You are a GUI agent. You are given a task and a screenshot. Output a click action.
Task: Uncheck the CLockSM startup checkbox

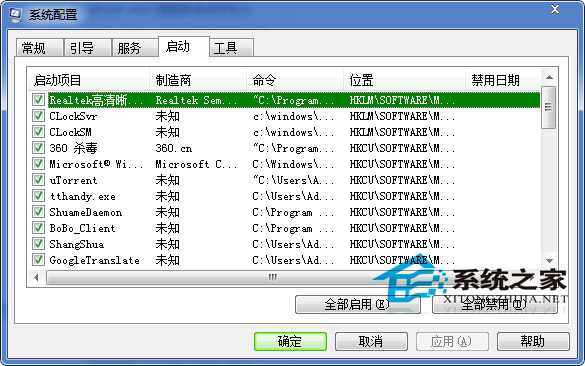click(38, 132)
